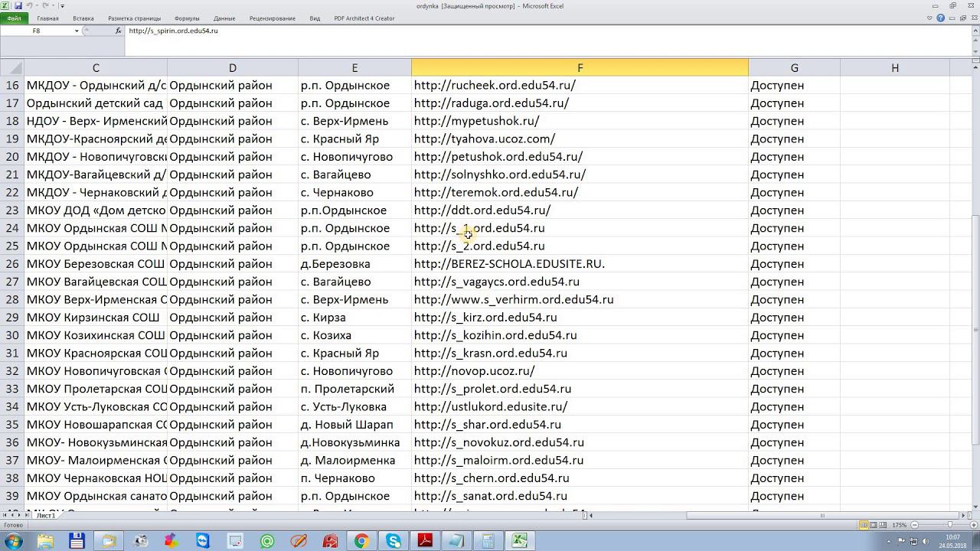Minimize the ribbon with the caret icon
The width and height of the screenshot is (980, 551).
(930, 18)
